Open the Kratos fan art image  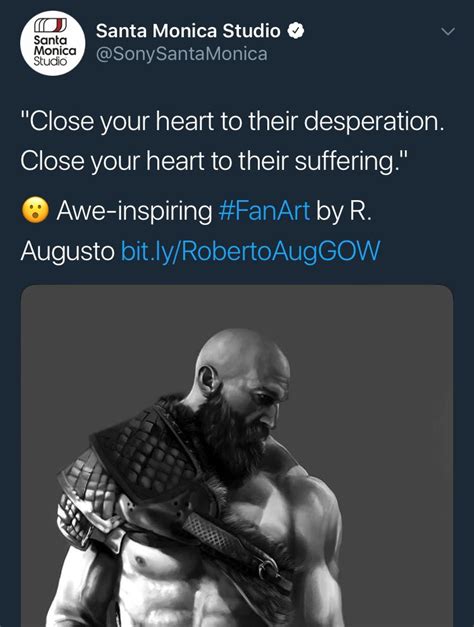coord(237,456)
